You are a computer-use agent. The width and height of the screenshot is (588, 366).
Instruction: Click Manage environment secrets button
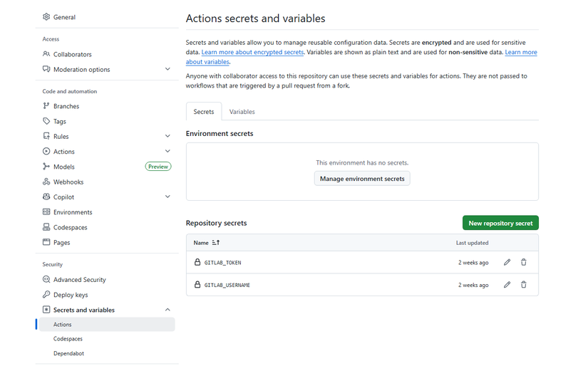click(x=362, y=179)
